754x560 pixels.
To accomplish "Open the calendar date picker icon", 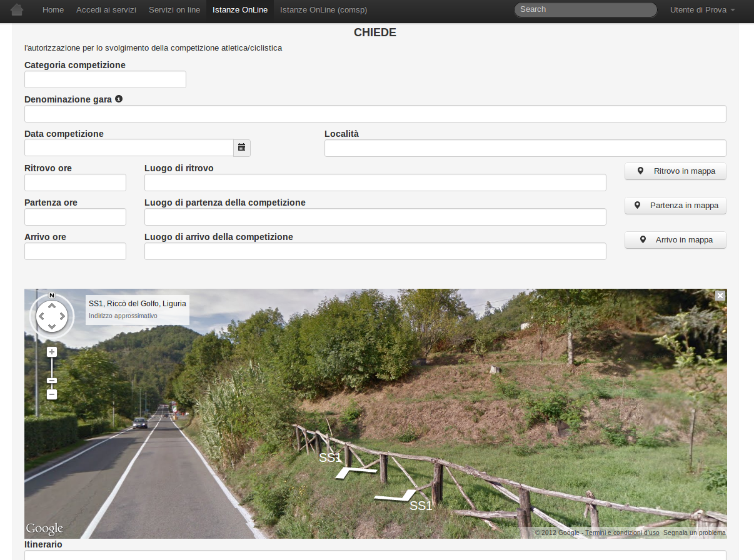I will (241, 148).
